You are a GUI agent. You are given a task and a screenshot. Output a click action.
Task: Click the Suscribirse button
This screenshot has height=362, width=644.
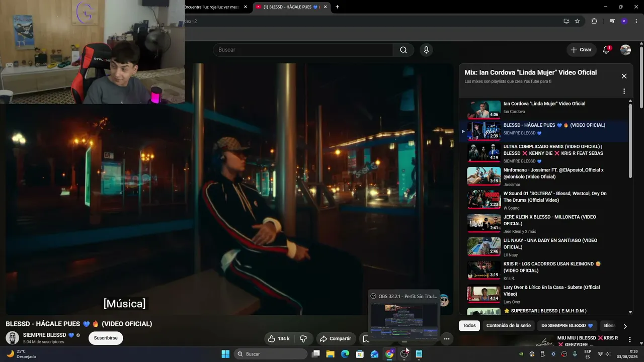106,338
